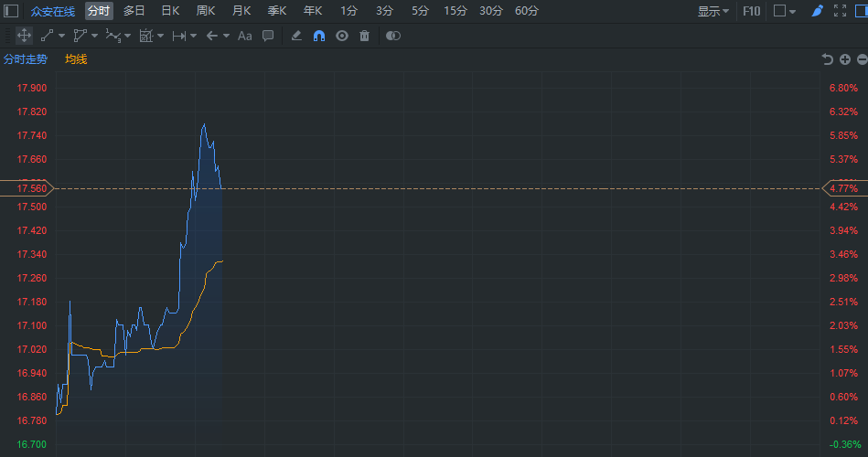
Task: Click the 6.80% percentage axis label
Action: coord(843,88)
